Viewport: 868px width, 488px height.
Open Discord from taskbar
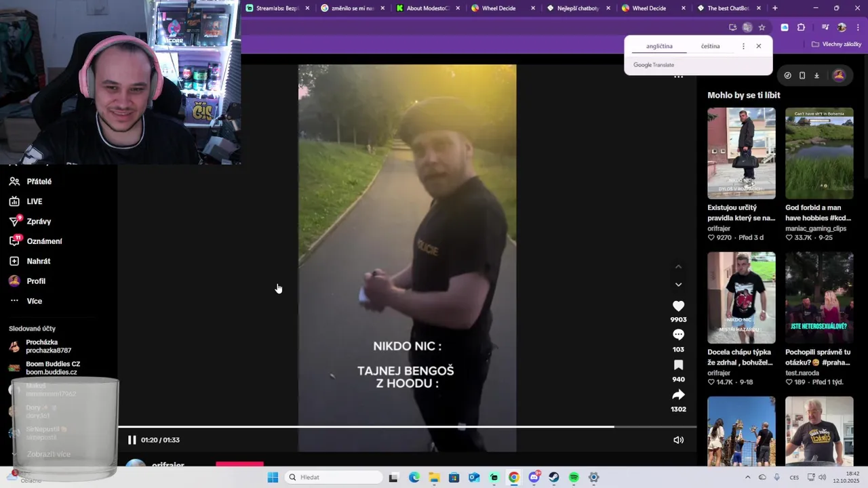[534, 477]
